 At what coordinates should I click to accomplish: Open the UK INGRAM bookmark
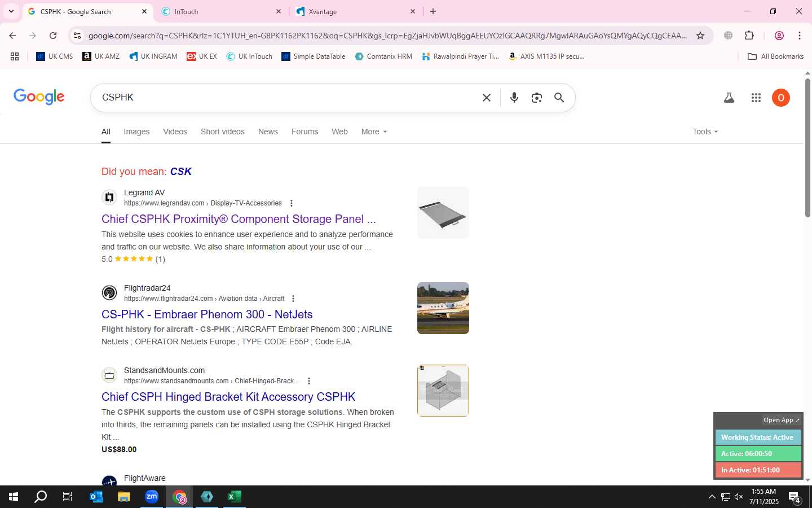coord(153,56)
